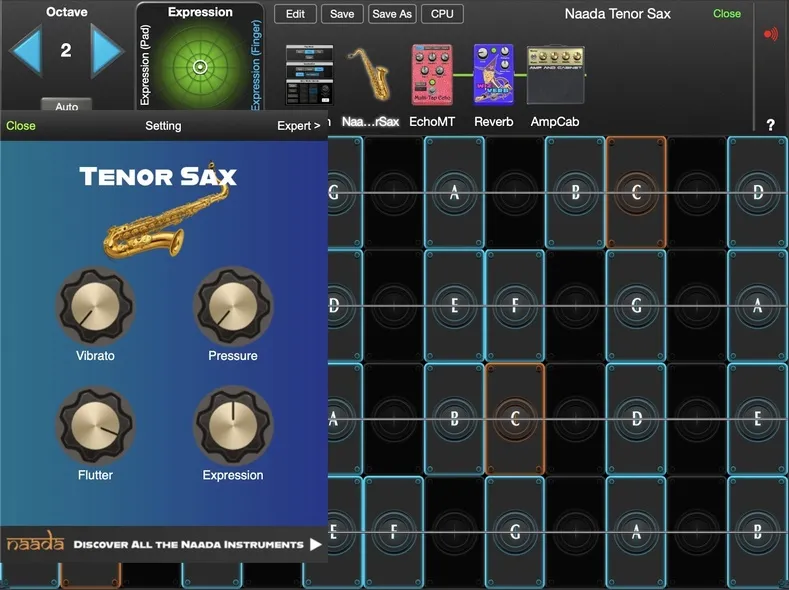Select the Naa...rSax saxophone module icon
Image resolution: width=789 pixels, height=590 pixels.
point(370,75)
